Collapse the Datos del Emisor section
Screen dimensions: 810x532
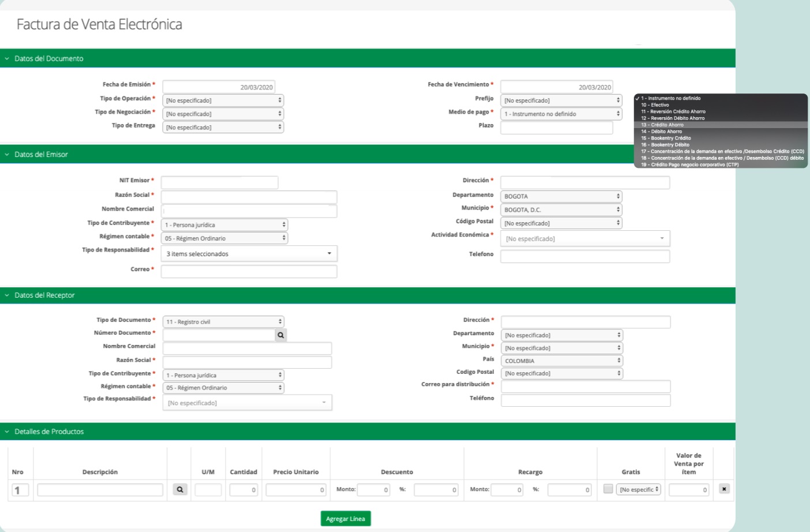(7, 154)
